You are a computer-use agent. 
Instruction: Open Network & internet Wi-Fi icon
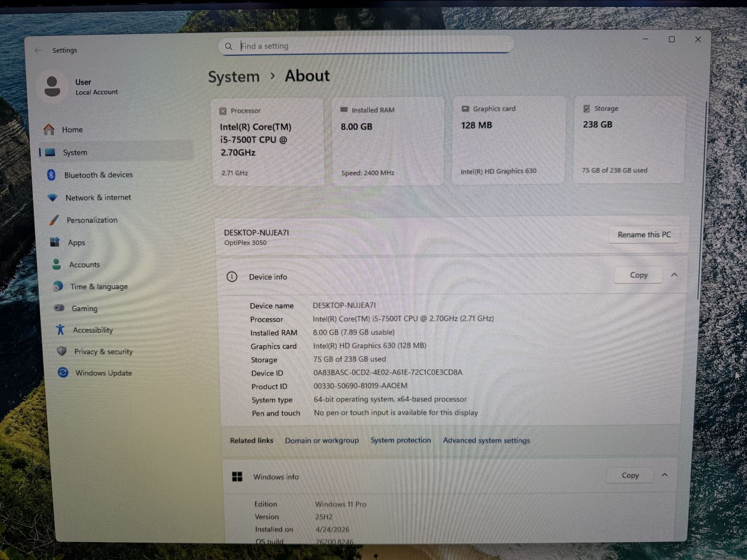coord(53,197)
